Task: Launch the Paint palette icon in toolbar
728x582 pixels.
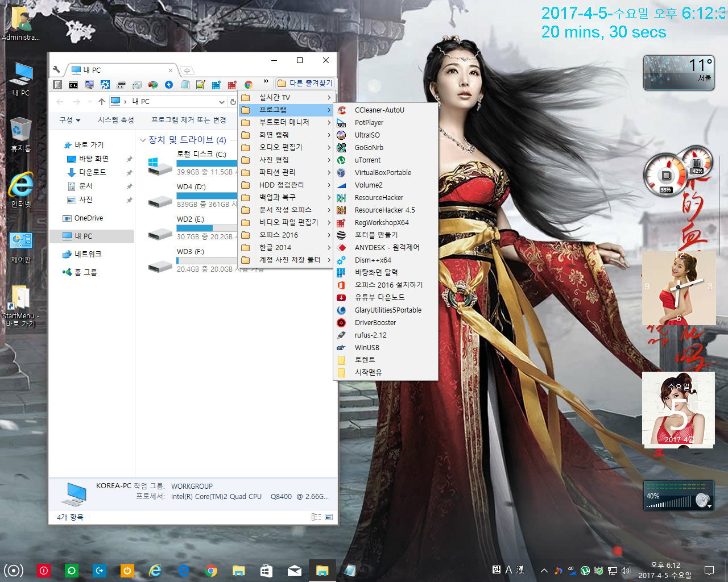Action: (x=153, y=85)
